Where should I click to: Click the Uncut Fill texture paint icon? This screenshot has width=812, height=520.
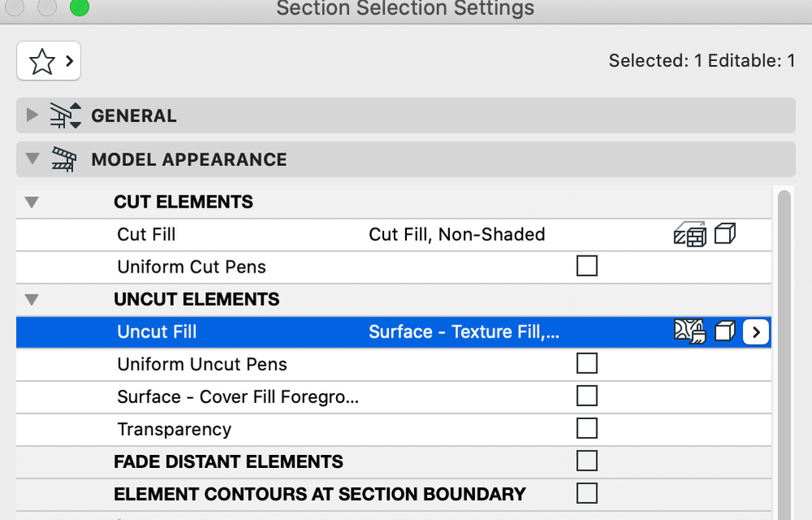[690, 331]
